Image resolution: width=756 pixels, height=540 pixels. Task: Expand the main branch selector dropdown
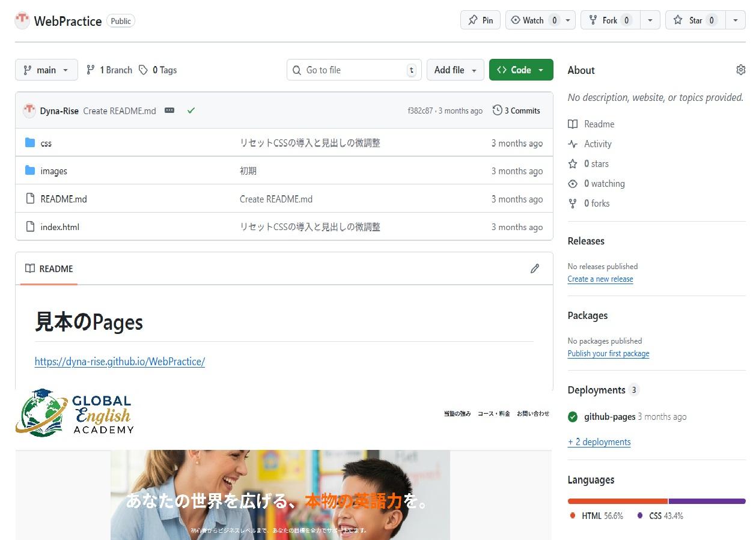tap(46, 70)
